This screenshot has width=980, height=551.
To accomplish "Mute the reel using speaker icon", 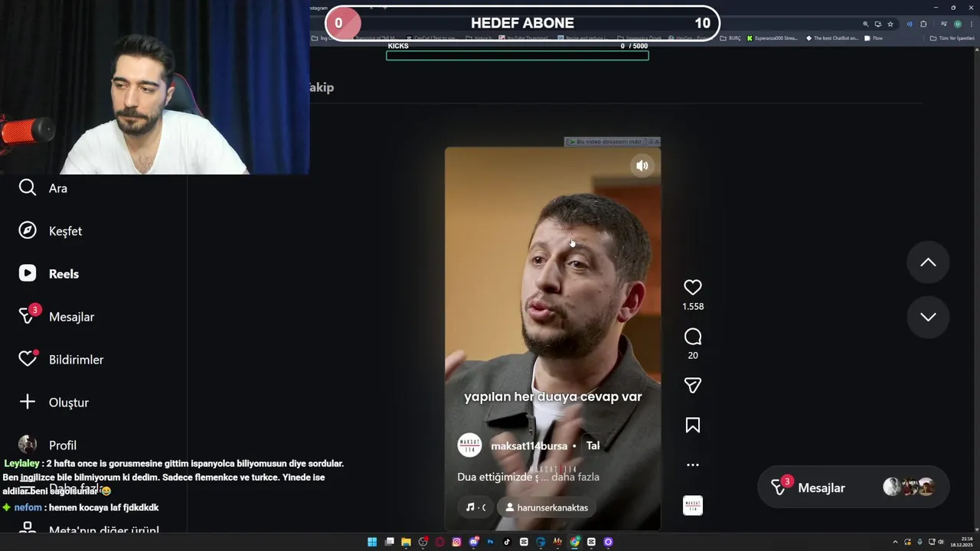I will point(642,165).
